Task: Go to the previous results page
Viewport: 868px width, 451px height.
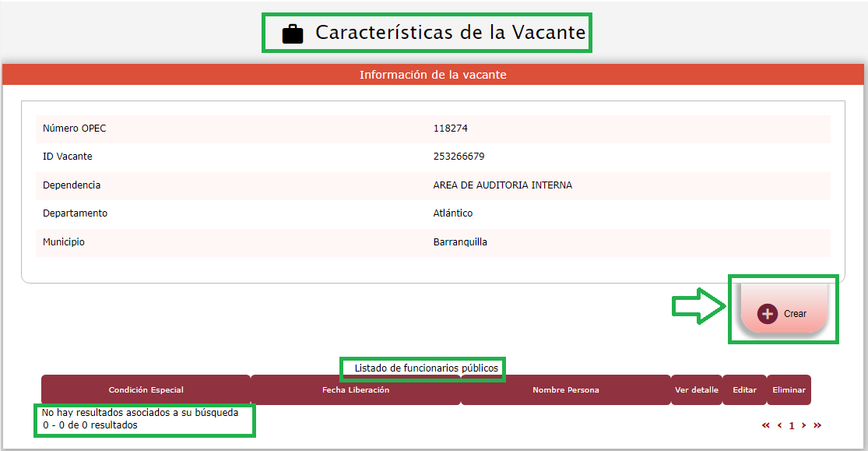Action: coord(779,425)
